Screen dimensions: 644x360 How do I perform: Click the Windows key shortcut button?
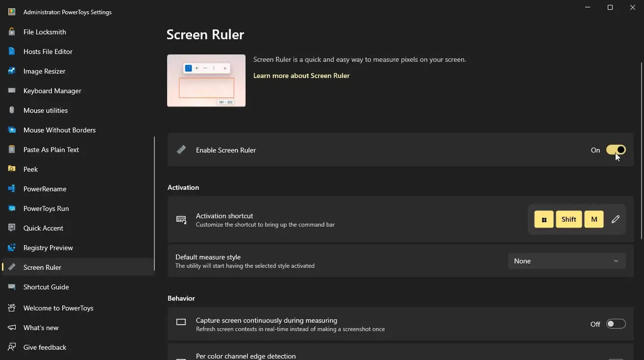[x=544, y=219]
